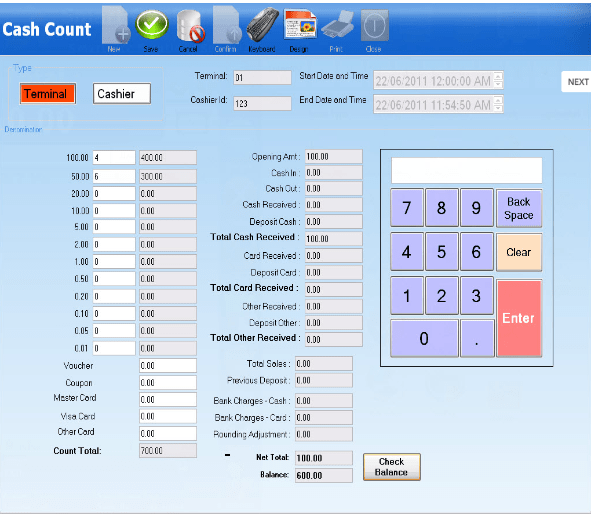Click the 0.05 denomination quantity field
The image size is (596, 514).
[114, 330]
